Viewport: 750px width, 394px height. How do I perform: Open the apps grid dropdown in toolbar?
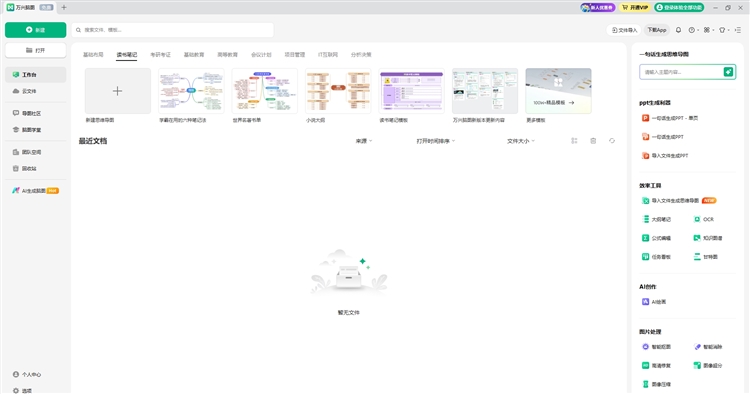coord(709,30)
